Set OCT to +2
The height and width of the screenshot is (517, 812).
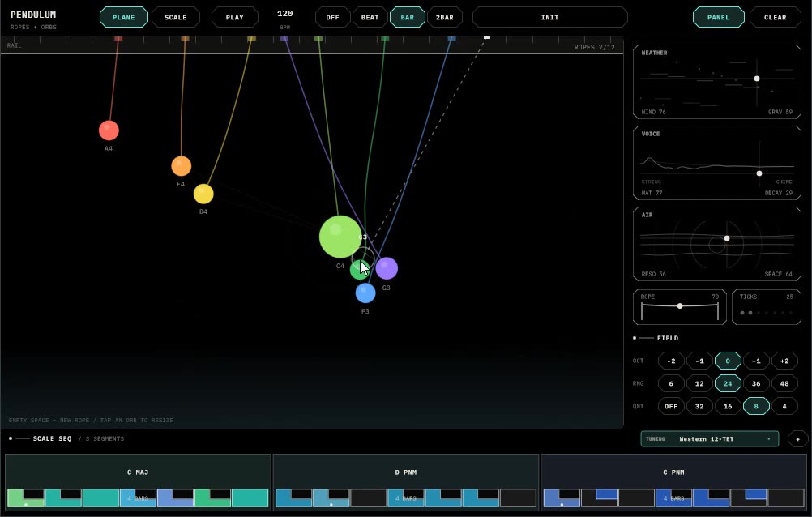tap(784, 361)
